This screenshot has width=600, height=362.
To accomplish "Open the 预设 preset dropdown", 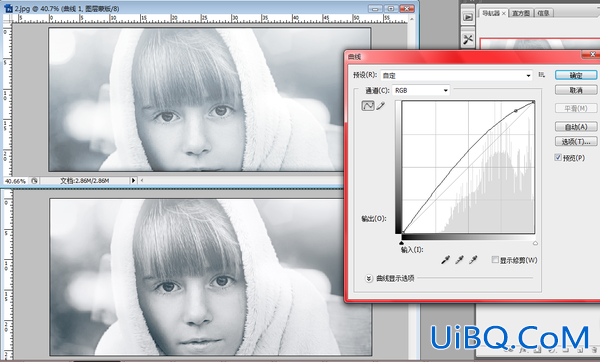I will click(x=456, y=75).
